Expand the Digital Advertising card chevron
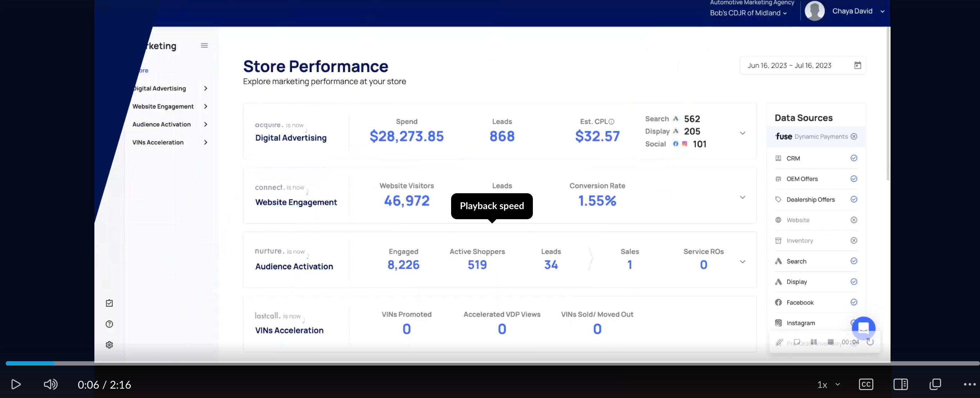This screenshot has height=398, width=980. tap(742, 133)
